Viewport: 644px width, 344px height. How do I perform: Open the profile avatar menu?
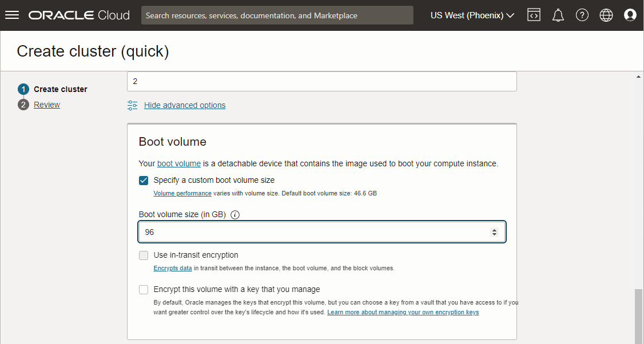pos(630,14)
